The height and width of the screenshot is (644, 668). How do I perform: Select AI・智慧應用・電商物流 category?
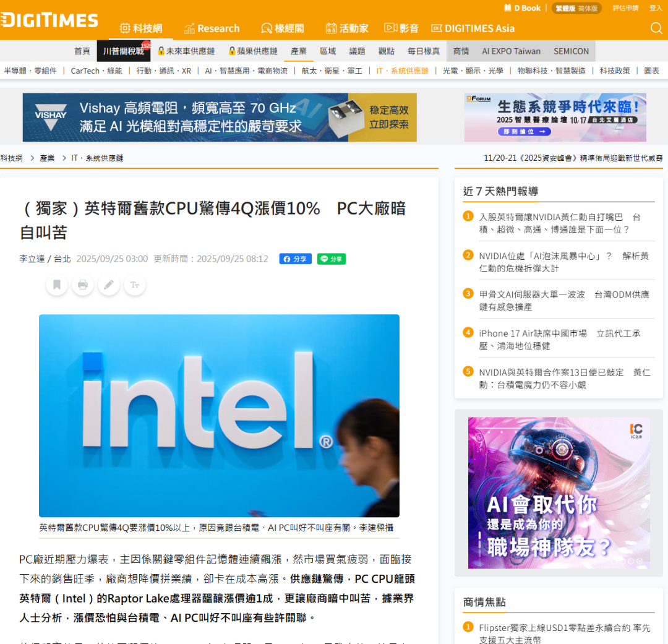click(x=246, y=71)
